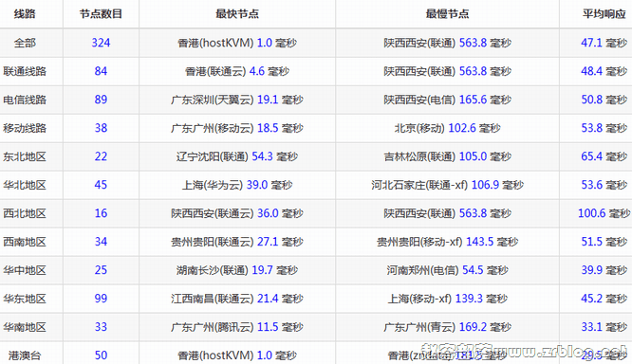Click node count 50 for 港澳台
Screen dimensions: 632x364
[101, 355]
